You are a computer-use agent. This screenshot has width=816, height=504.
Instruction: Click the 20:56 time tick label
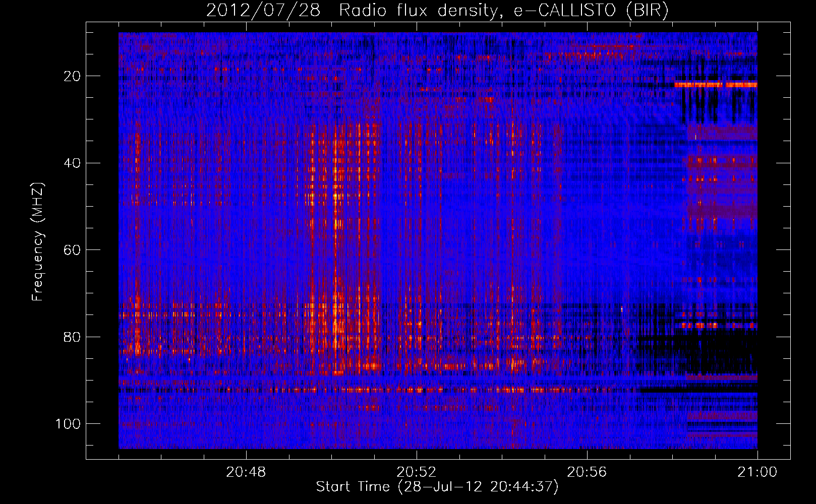(587, 472)
